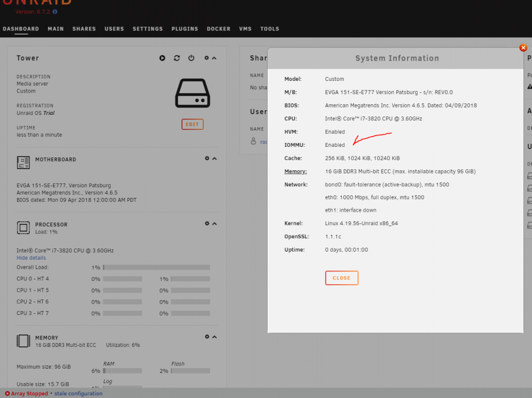Open the Main tab
Screen dimensions: 532x398
(x=56, y=29)
